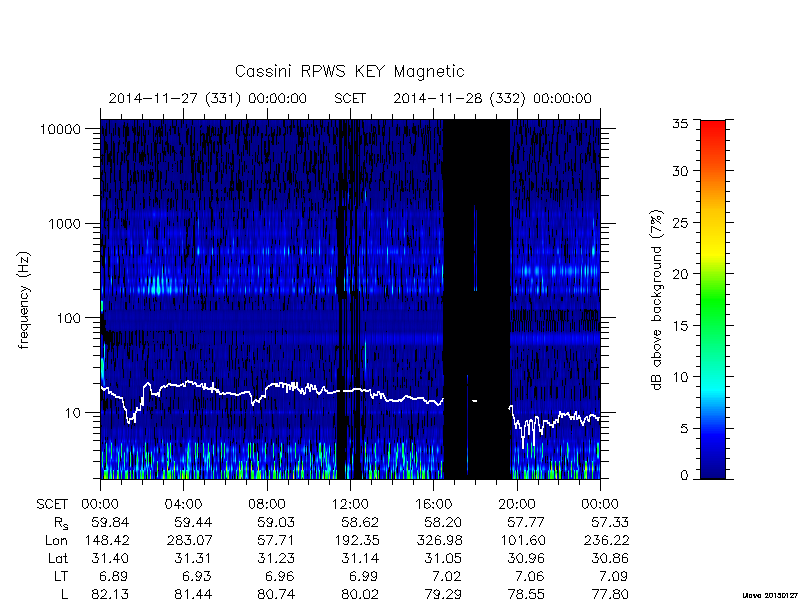
Task: Select the LT value 7.09
Action: coord(613,576)
